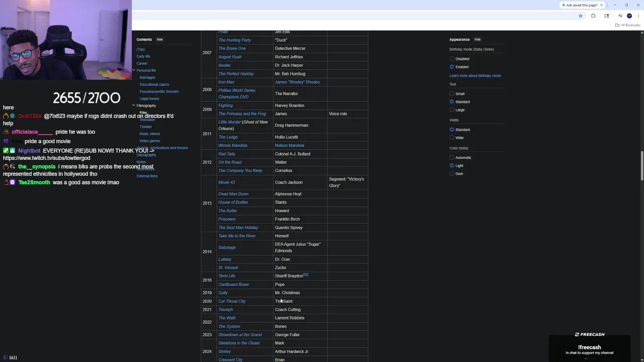Open the search side panel icon
Viewport: 644px width, 362px height.
click(x=607, y=16)
